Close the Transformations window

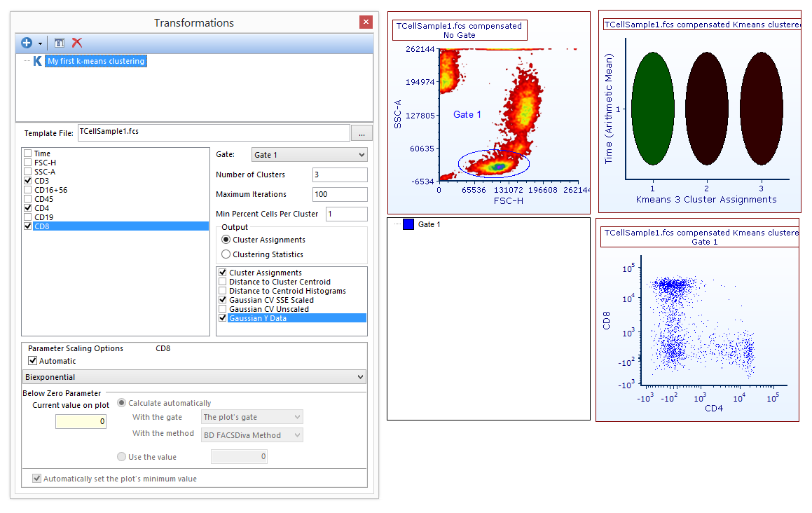point(366,22)
